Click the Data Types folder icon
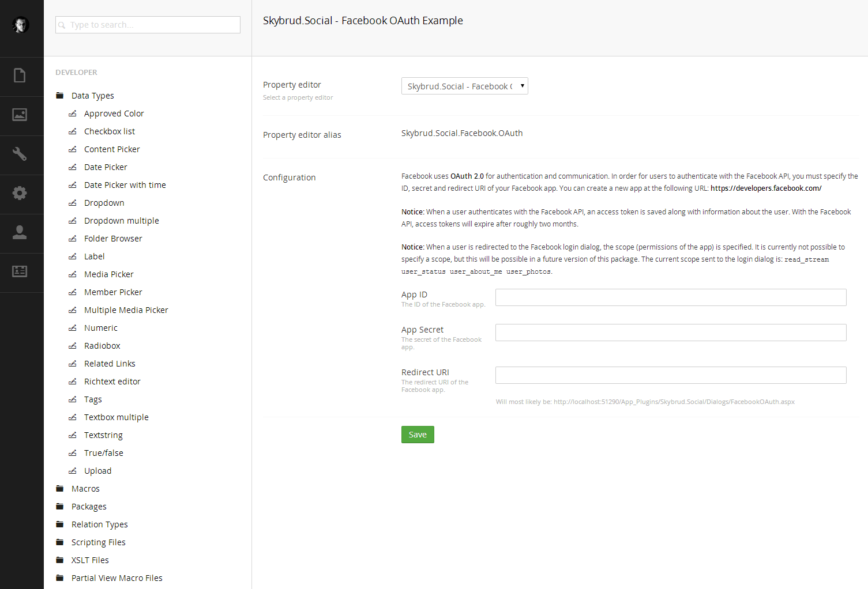Screen dimensions: 868x589 pyautogui.click(x=59, y=96)
